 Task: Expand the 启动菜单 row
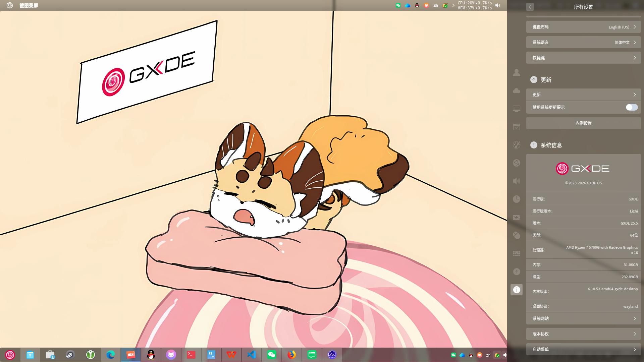click(x=583, y=349)
